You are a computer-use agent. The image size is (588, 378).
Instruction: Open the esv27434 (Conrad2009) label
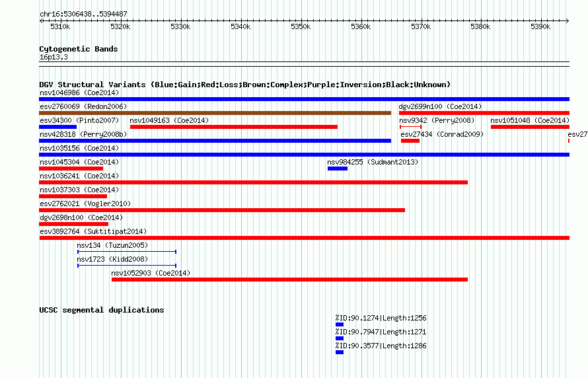coord(442,134)
